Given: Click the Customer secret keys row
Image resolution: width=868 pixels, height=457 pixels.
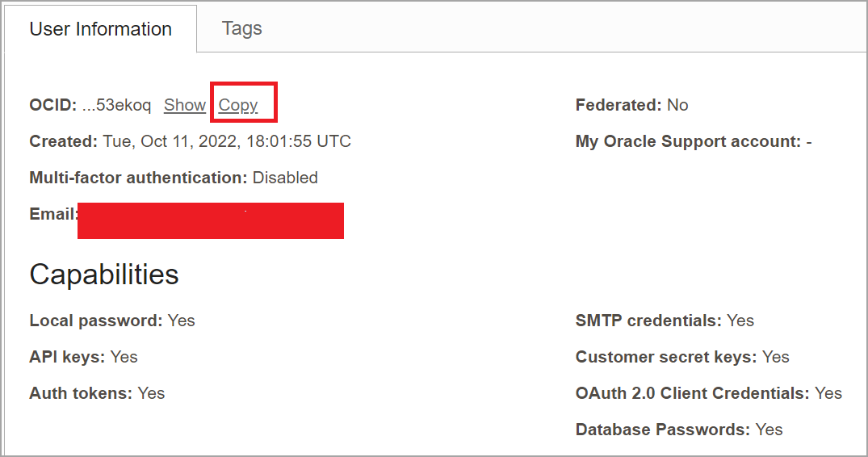Looking at the screenshot, I should (682, 357).
